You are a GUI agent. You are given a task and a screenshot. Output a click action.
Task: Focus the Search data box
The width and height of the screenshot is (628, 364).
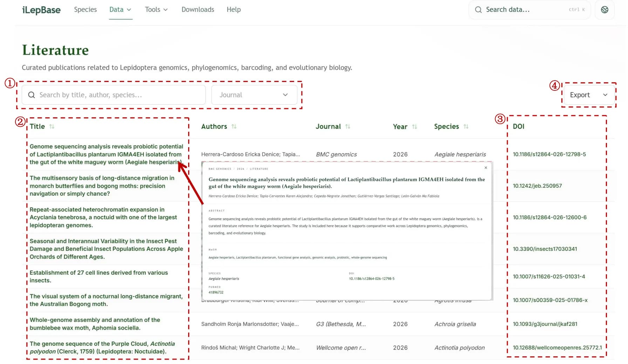(x=530, y=9)
